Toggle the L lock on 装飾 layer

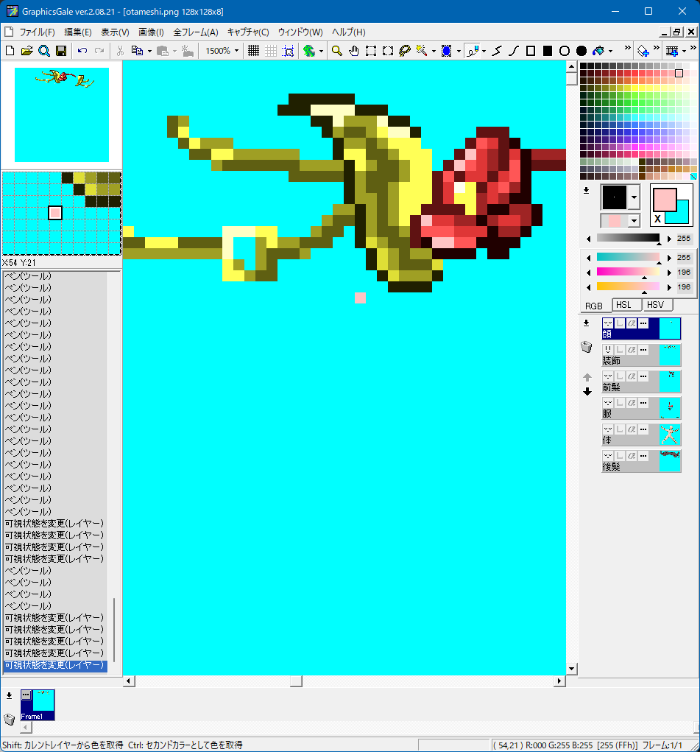620,350
